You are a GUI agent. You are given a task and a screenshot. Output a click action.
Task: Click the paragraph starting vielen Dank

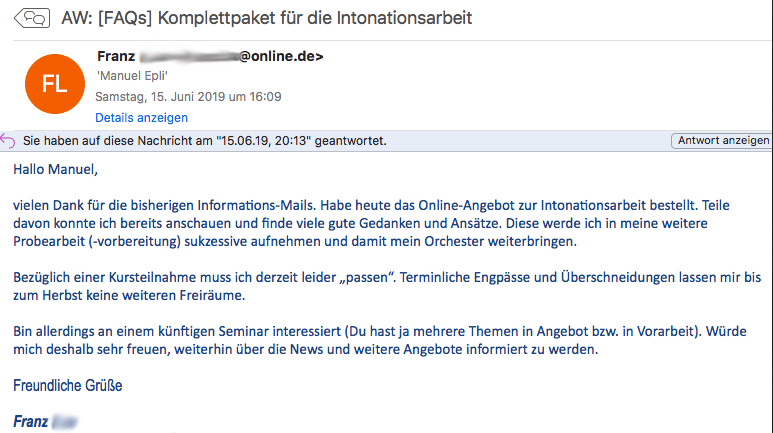point(371,223)
